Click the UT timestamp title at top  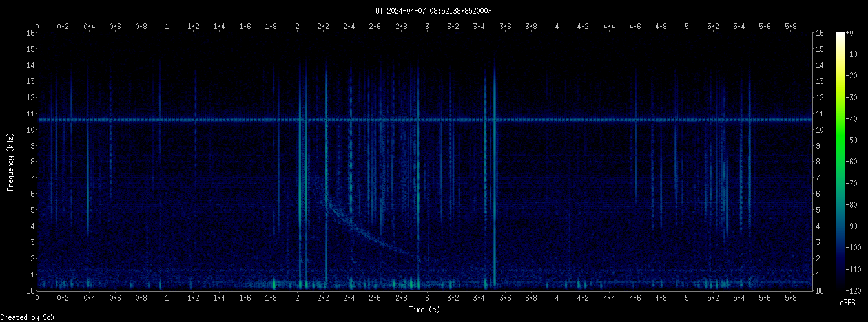point(433,11)
